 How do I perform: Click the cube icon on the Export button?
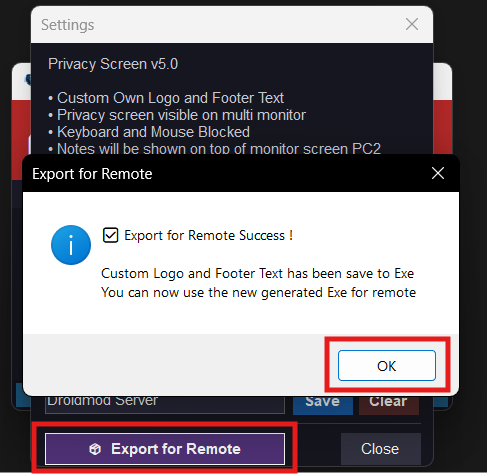coord(95,449)
